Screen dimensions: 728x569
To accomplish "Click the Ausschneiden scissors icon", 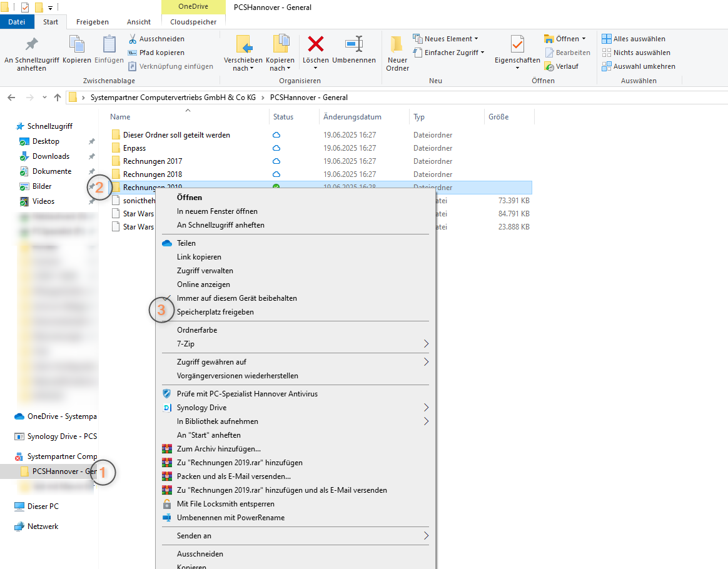I will 133,39.
